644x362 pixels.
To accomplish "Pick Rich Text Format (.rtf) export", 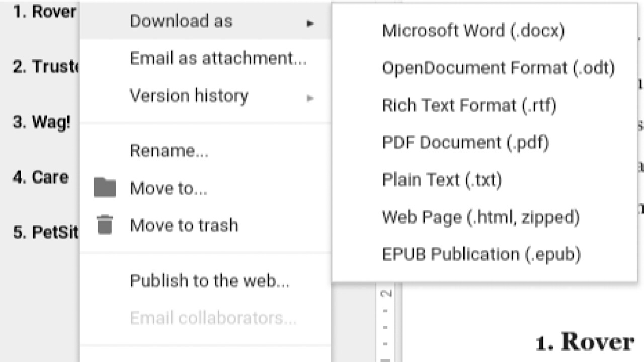I will click(x=469, y=106).
